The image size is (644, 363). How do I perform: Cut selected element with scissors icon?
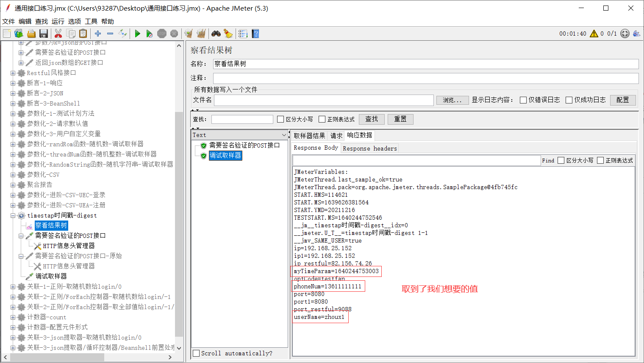click(x=58, y=34)
